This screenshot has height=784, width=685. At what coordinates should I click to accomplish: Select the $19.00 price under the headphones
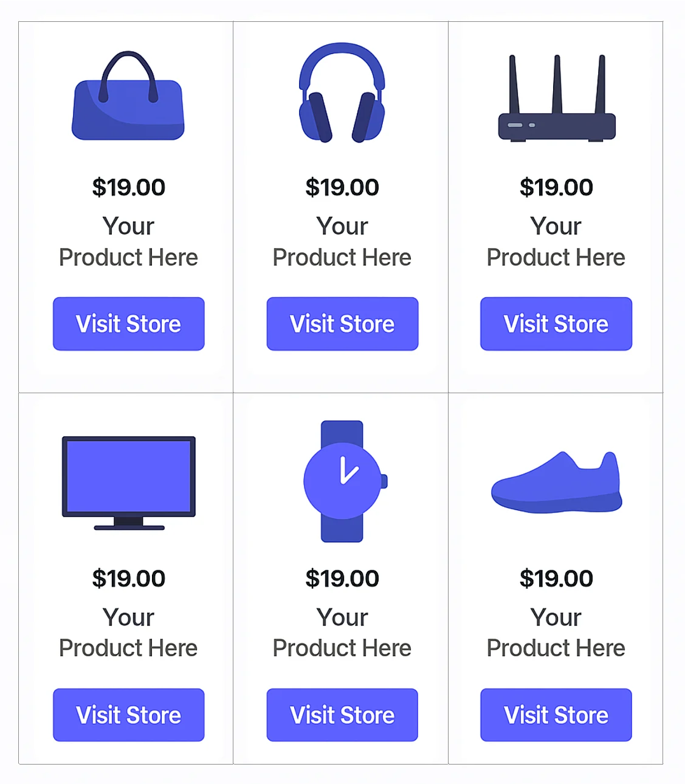click(342, 187)
